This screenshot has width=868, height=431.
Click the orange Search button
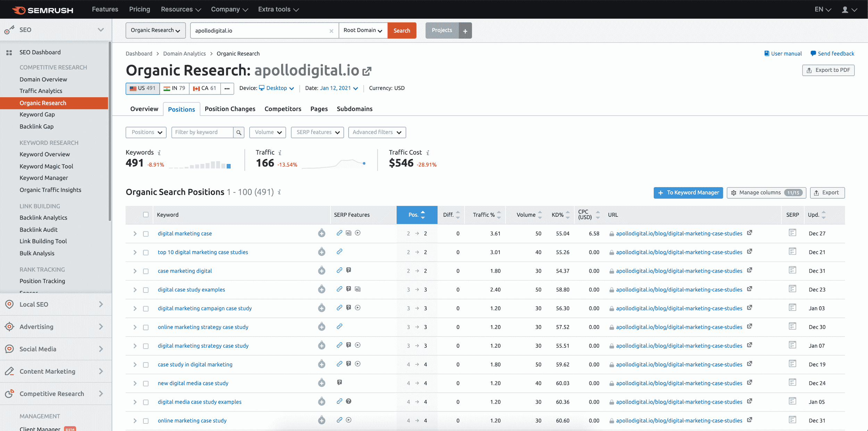click(402, 31)
